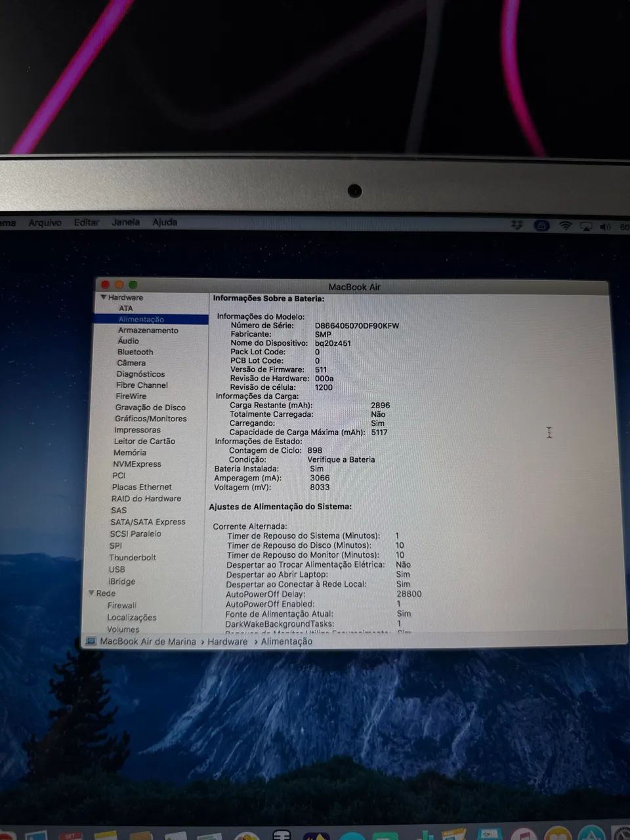Click the blue round menu bar icon
Screen dimensions: 630x840
click(541, 226)
